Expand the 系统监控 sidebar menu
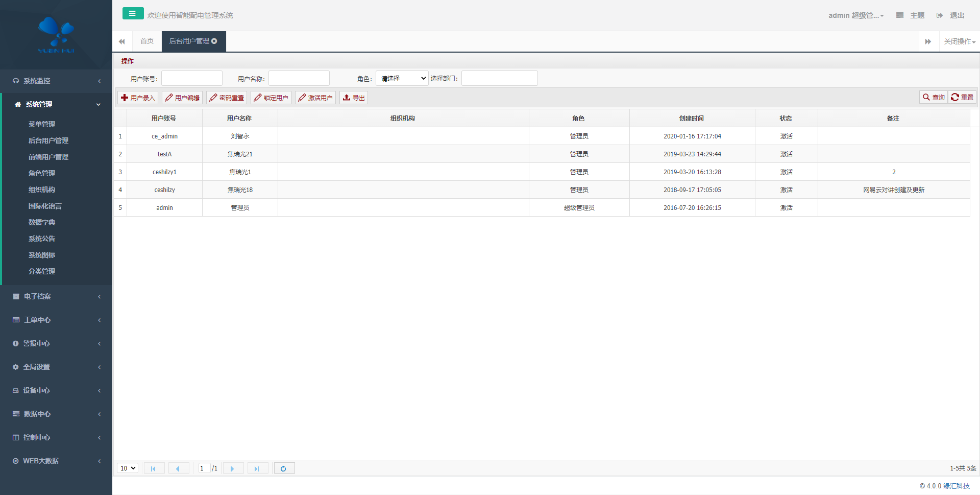The image size is (980, 495). coord(56,81)
